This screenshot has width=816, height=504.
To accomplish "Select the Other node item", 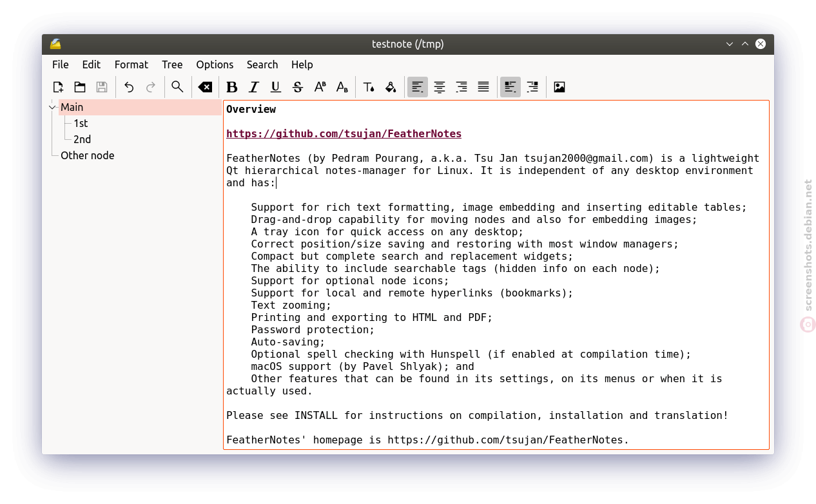I will [x=88, y=155].
